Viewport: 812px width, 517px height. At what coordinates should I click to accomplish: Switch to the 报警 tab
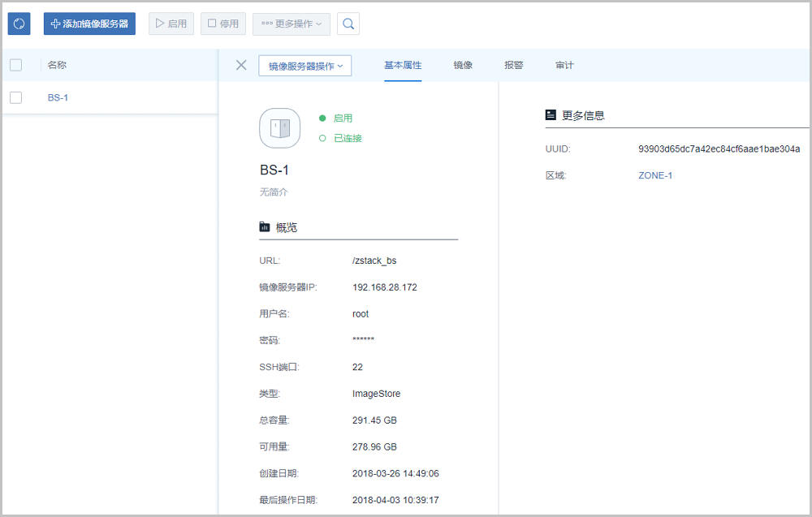point(514,65)
